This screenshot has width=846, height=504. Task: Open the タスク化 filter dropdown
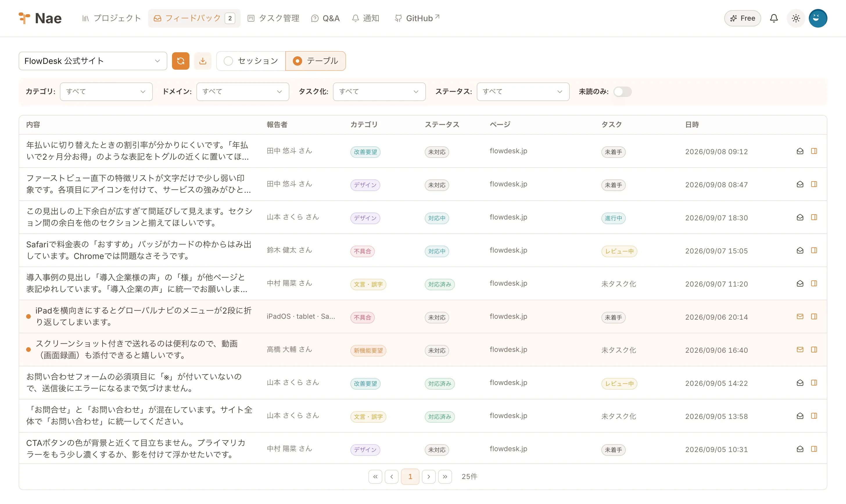click(379, 92)
